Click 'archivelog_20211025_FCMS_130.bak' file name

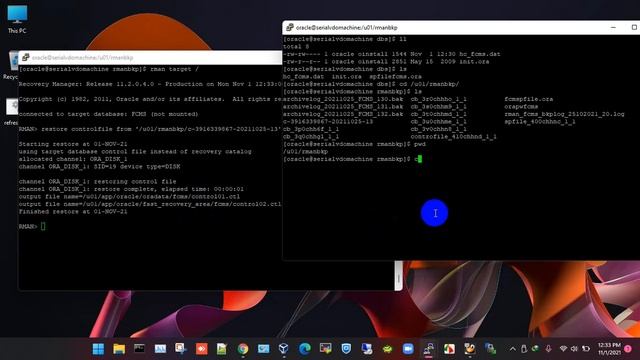click(343, 99)
